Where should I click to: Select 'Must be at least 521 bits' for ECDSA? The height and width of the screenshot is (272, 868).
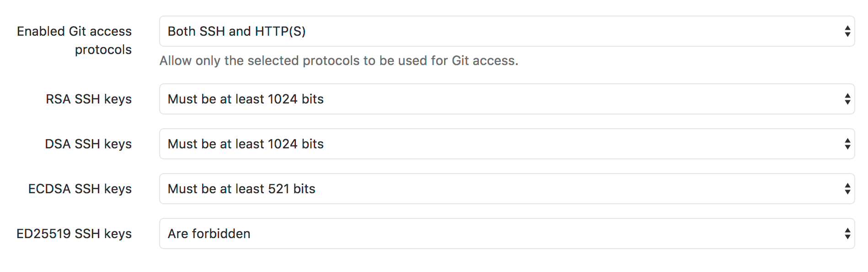241,189
